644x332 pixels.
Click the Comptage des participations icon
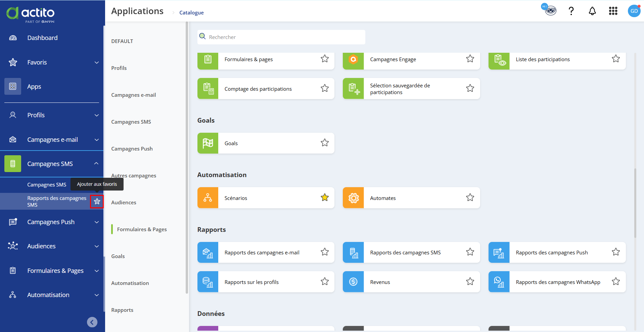[208, 88]
